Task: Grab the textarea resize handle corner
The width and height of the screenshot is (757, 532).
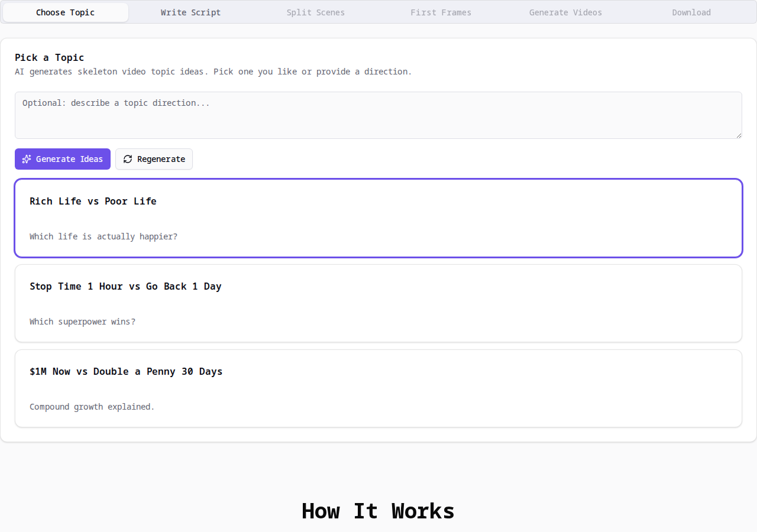Action: [x=739, y=135]
